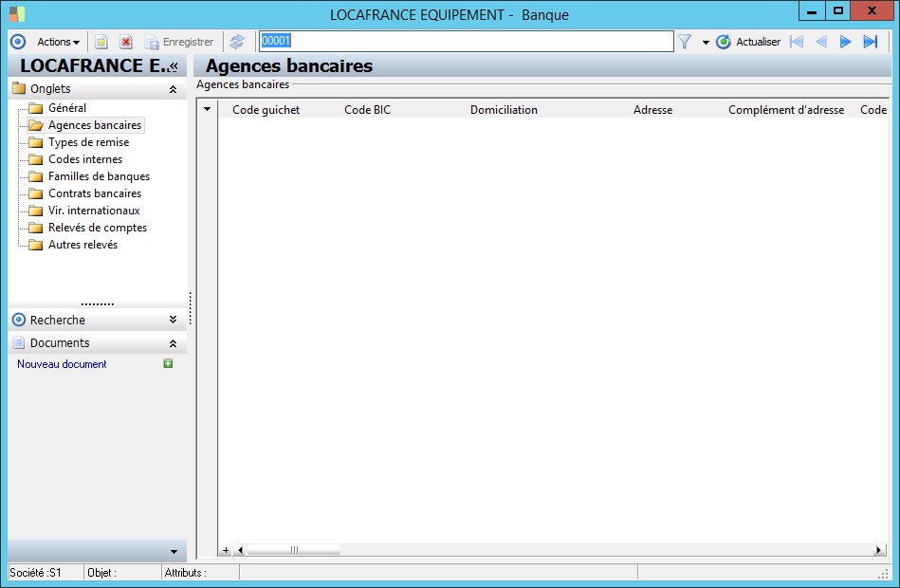Click the filter funnel icon
This screenshot has height=588, width=900.
(685, 42)
